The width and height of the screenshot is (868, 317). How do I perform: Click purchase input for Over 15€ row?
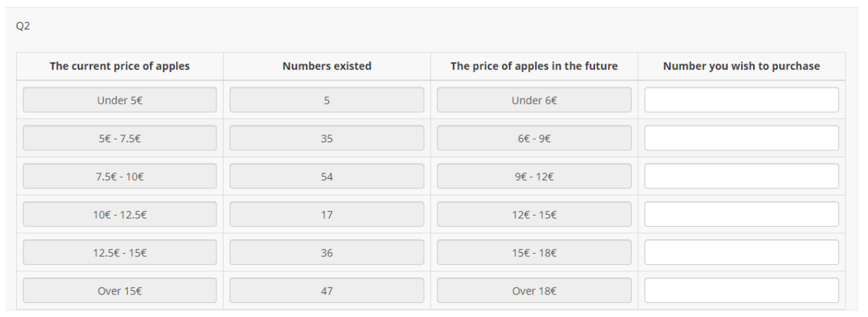741,290
